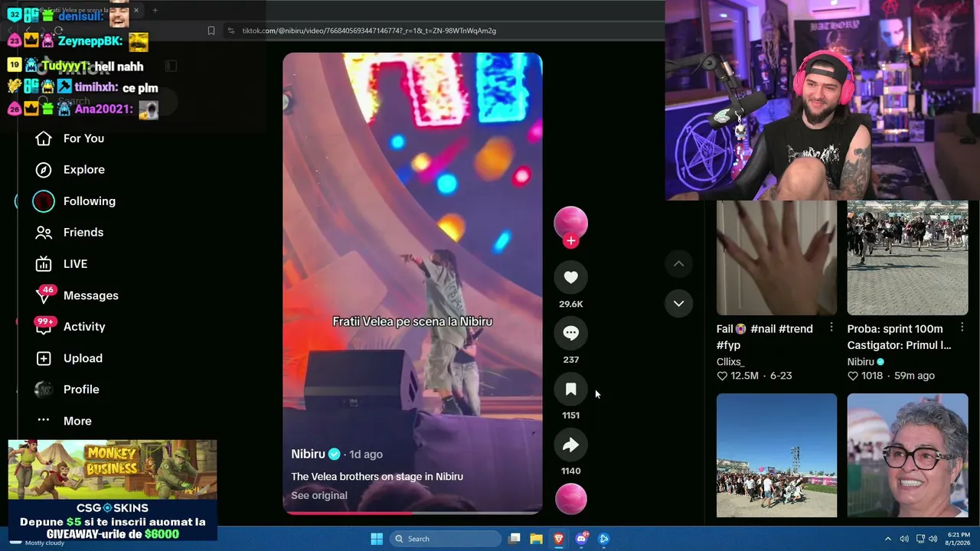Open the Following feed
Image resolution: width=980 pixels, height=551 pixels.
(90, 201)
